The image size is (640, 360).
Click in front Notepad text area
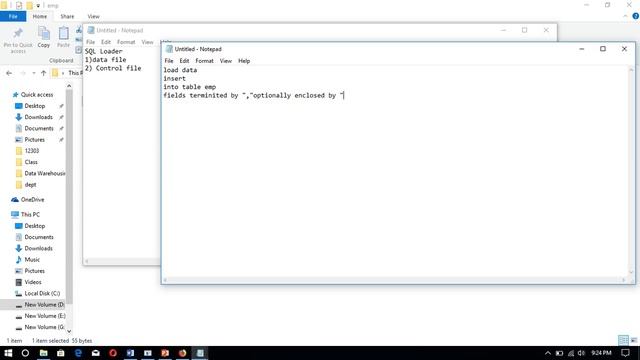[x=394, y=171]
